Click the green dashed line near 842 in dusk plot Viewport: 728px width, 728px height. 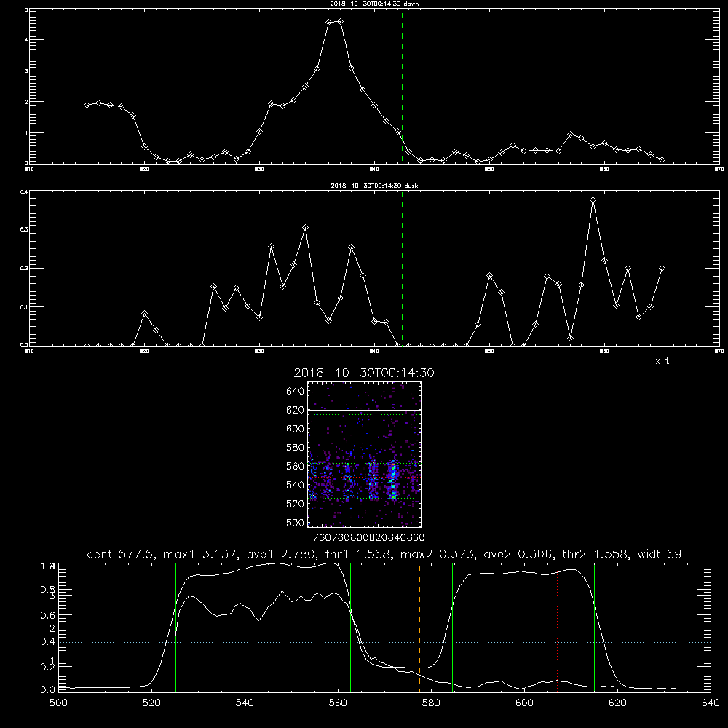pyautogui.click(x=402, y=268)
